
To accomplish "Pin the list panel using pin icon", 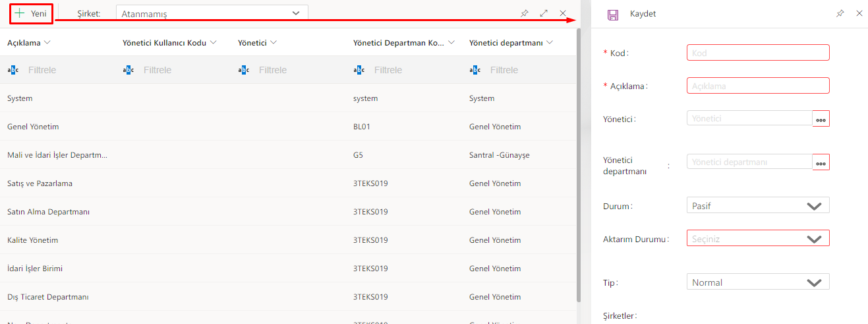I will 525,13.
